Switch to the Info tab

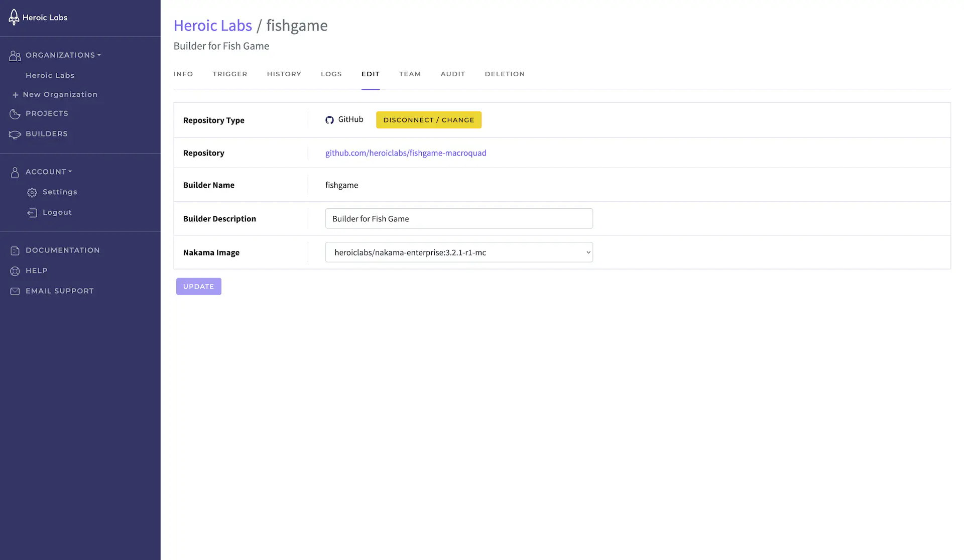tap(183, 74)
